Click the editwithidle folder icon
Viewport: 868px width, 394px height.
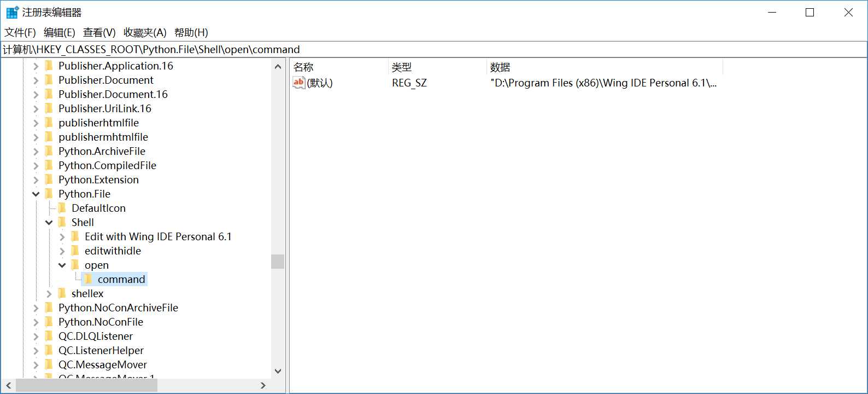pyautogui.click(x=75, y=251)
